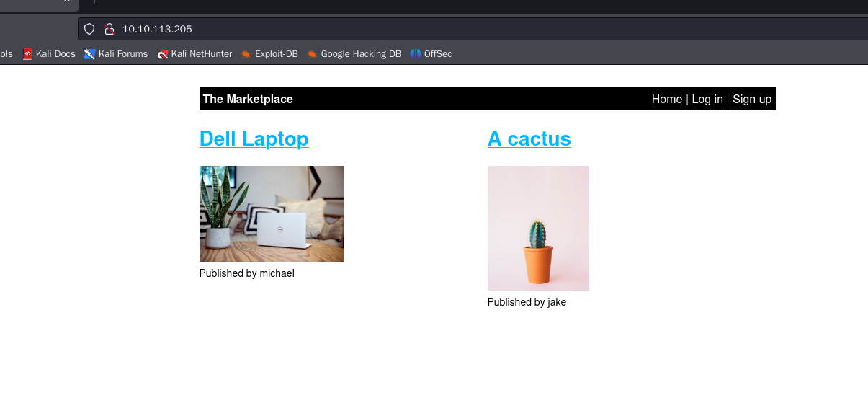Viewport: 868px width, 406px height.
Task: Click the Kali Forums bookmark icon
Action: point(90,53)
